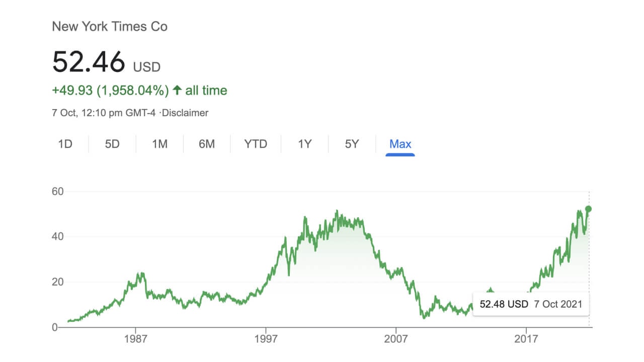Screen dimensions: 644x362
Task: Click the New York Times Co title
Action: [x=110, y=27]
